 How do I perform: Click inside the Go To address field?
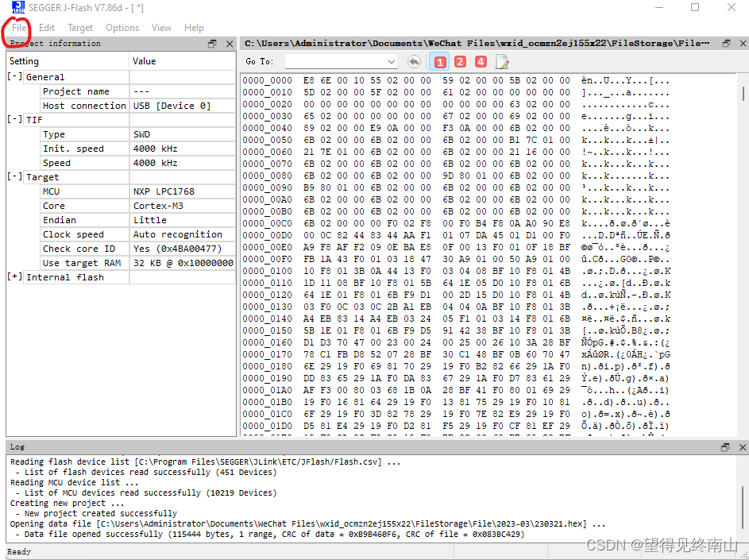click(x=335, y=62)
